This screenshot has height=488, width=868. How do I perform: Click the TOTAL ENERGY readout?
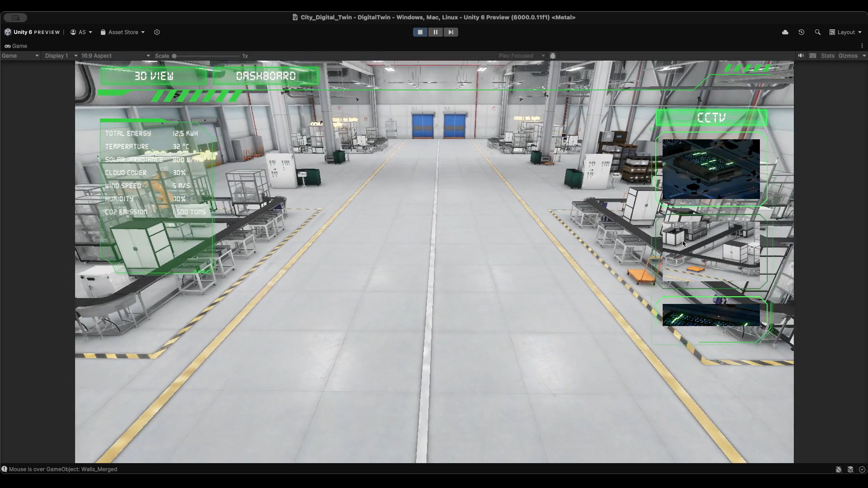152,133
